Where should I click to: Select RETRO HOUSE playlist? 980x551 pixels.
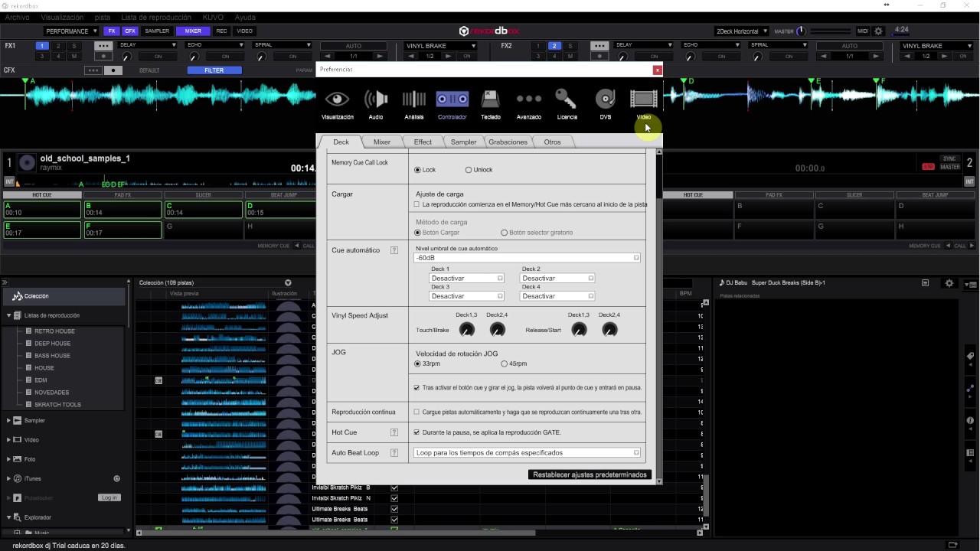point(54,331)
